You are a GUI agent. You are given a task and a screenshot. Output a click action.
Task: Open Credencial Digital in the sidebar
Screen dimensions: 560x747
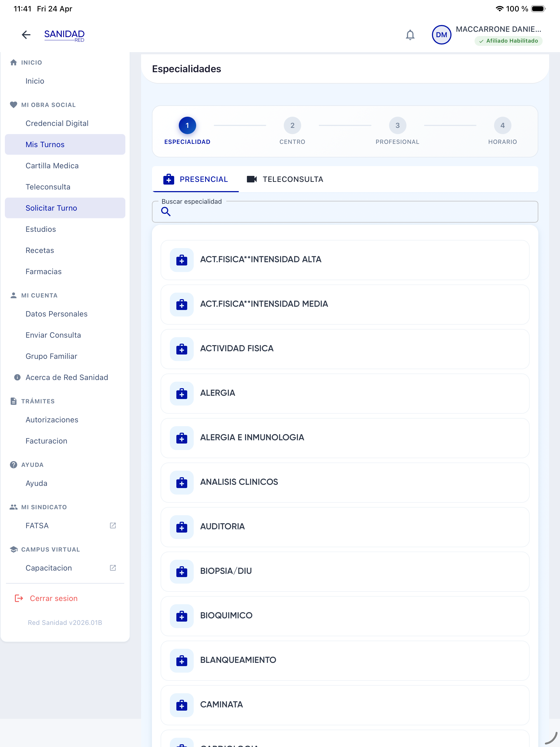click(x=65, y=123)
